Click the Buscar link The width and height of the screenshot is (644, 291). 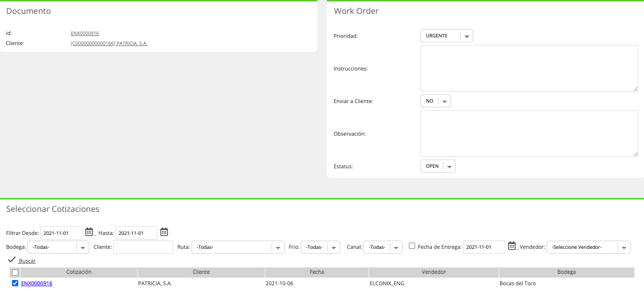pyautogui.click(x=27, y=261)
